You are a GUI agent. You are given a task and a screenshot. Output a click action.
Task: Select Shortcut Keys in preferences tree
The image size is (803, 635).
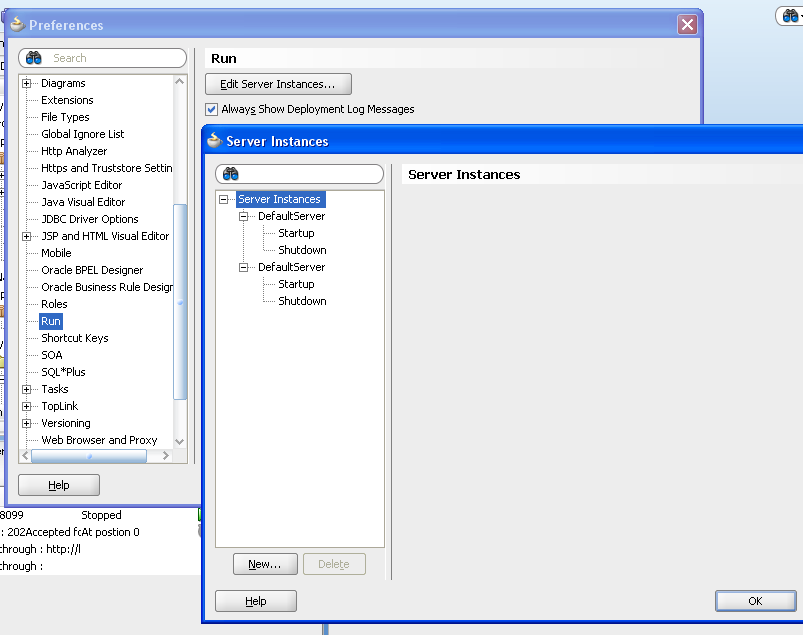coord(75,338)
